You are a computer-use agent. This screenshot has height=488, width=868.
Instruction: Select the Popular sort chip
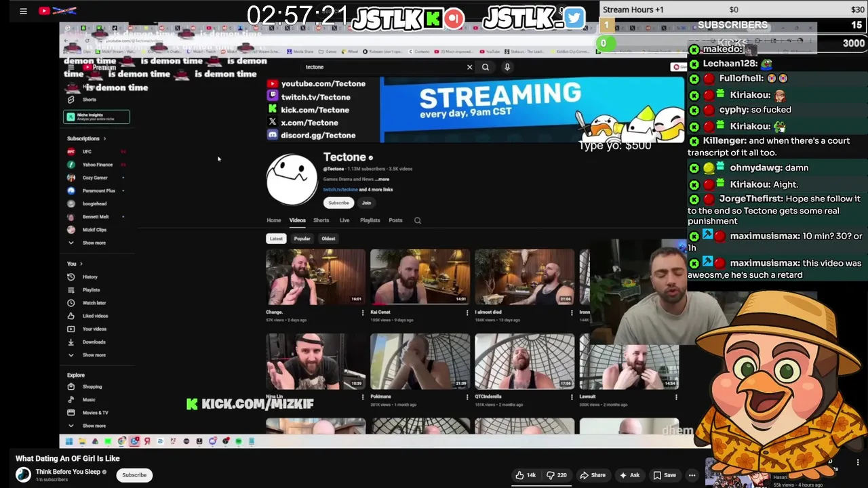(x=302, y=239)
